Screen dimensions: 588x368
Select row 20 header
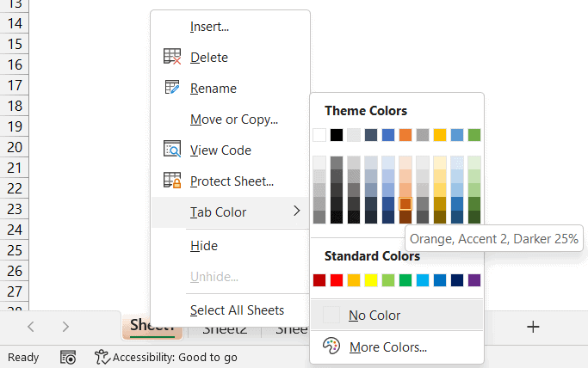(14, 147)
